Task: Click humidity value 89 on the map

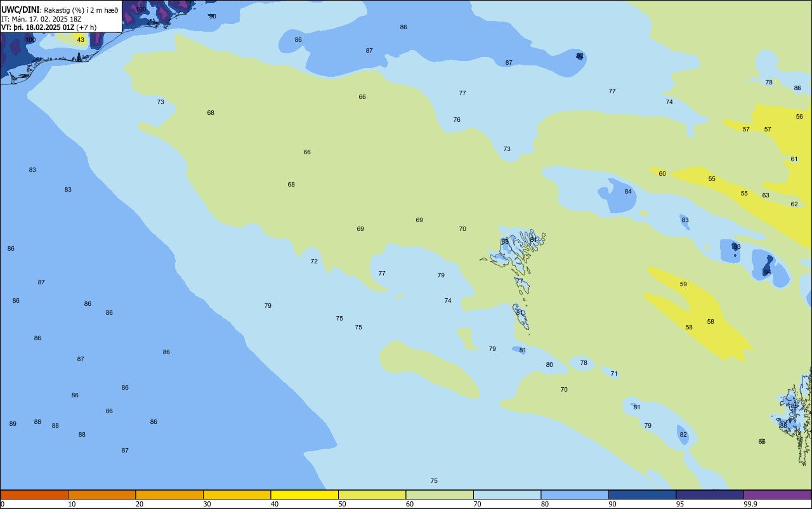Action: (13, 424)
